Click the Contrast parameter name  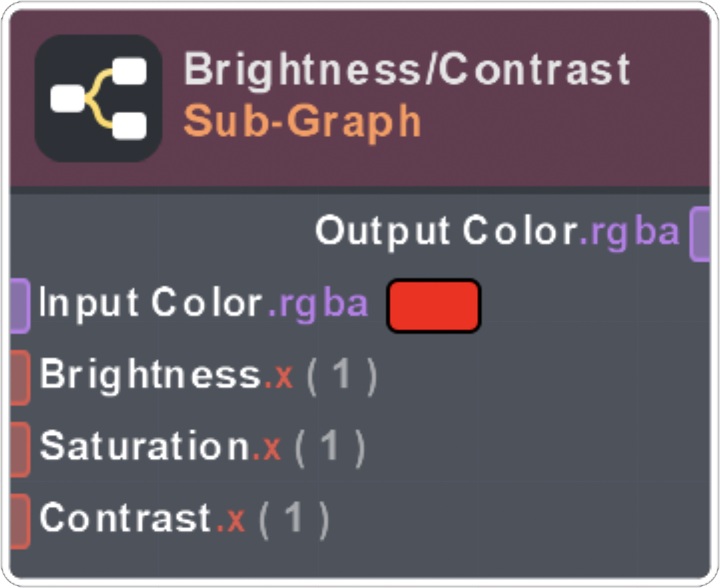[126, 518]
